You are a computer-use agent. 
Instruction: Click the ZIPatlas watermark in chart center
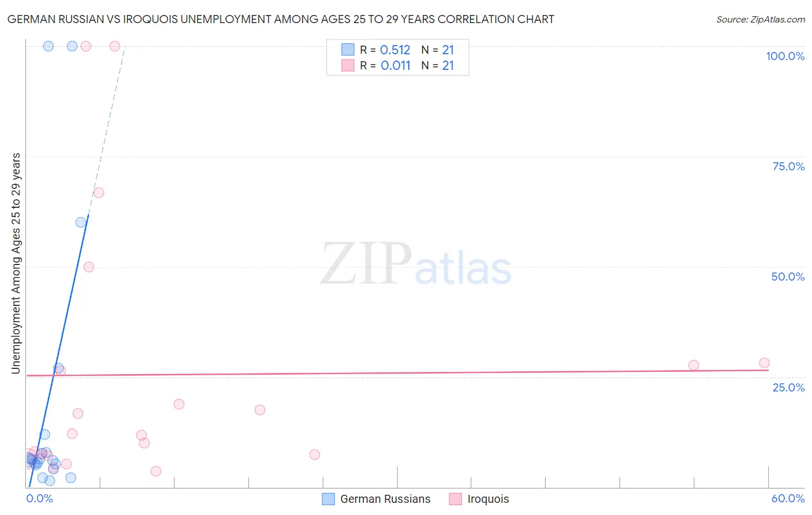tap(416, 264)
